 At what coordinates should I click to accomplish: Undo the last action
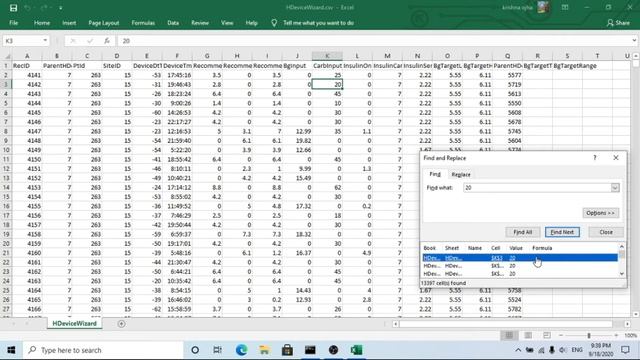pos(28,8)
